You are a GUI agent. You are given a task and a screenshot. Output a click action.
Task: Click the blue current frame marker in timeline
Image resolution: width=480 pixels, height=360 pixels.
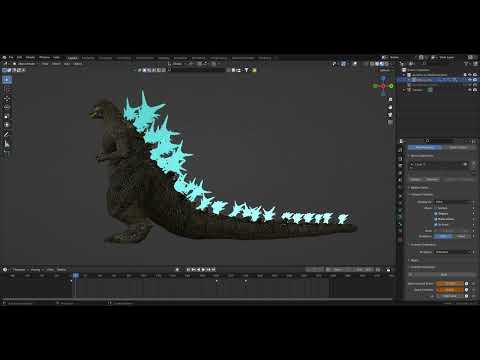tap(76, 275)
